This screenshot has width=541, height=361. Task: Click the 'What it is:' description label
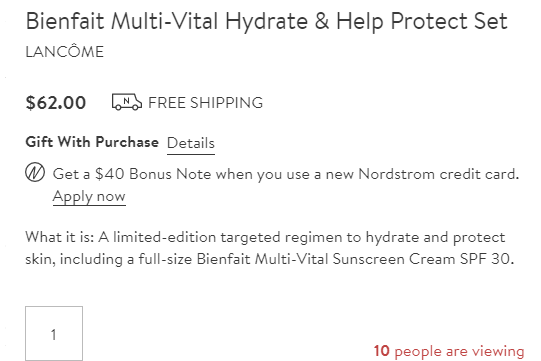(x=60, y=237)
